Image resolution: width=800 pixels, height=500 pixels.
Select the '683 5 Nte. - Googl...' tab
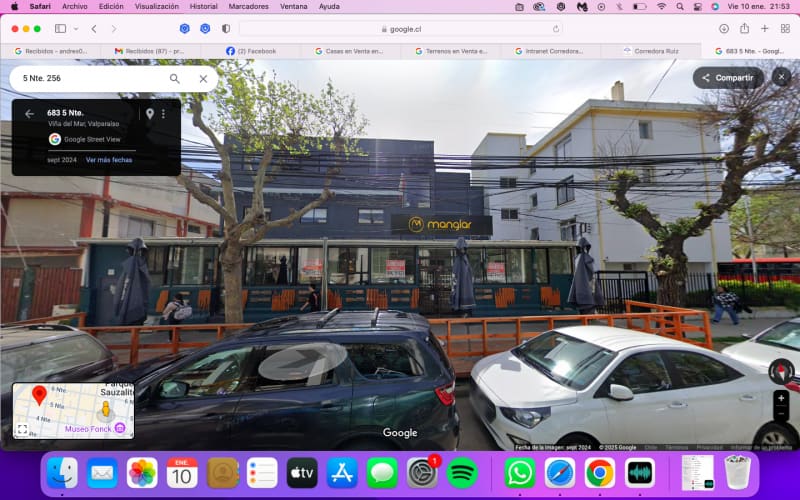pyautogui.click(x=750, y=51)
